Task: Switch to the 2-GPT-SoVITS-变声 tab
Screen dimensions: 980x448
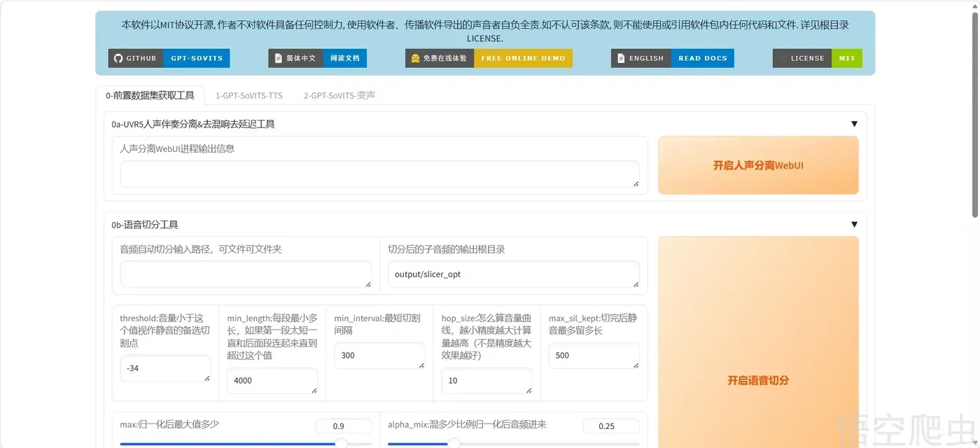Action: [339, 95]
